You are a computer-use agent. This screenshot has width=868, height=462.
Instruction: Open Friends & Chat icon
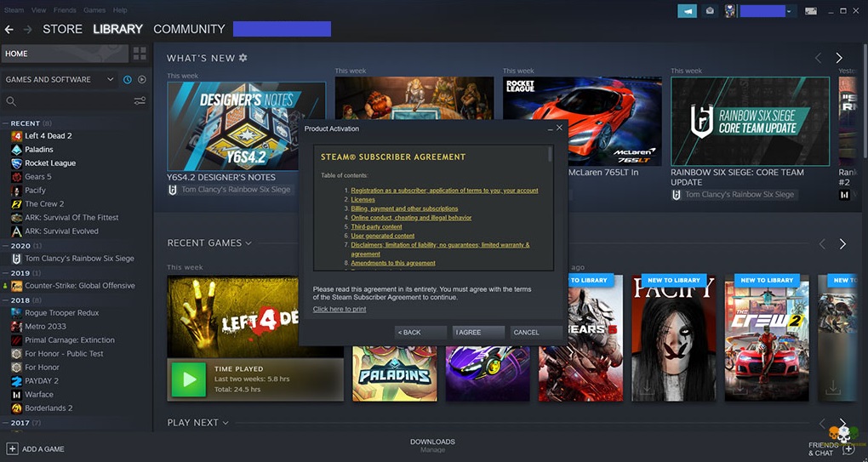coord(847,449)
